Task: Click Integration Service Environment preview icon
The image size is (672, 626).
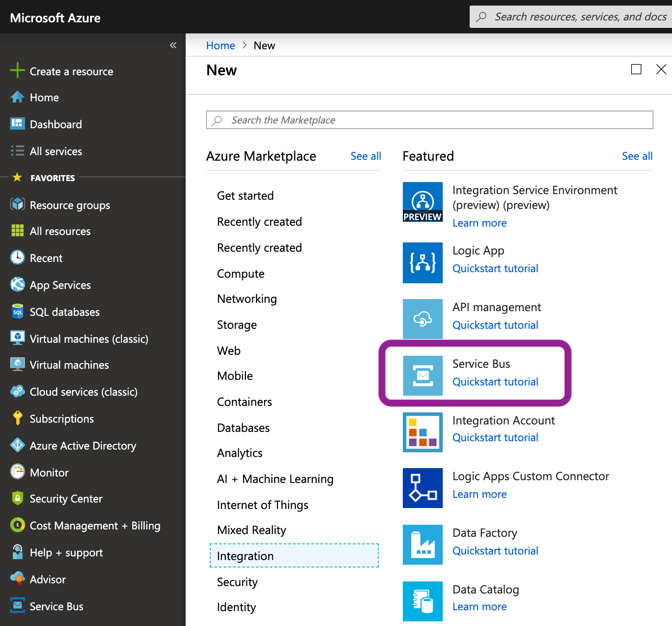Action: (423, 202)
